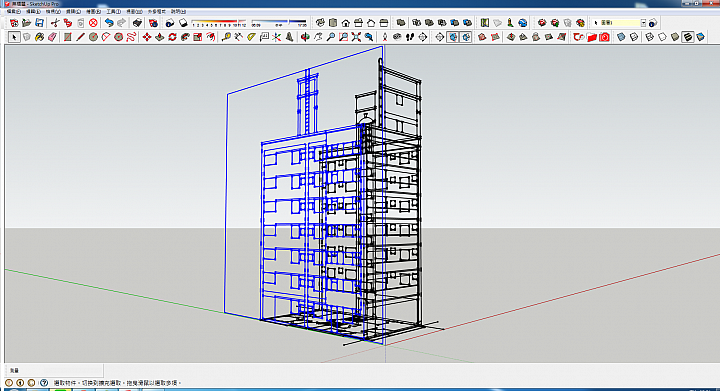This screenshot has width=720, height=391.
Task: Select the Offset tool
Action: 211,37
